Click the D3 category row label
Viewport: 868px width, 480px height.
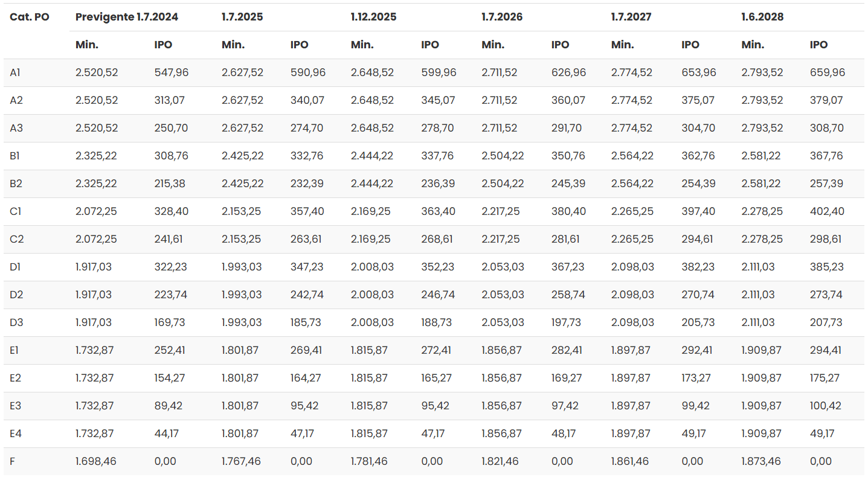[16, 322]
